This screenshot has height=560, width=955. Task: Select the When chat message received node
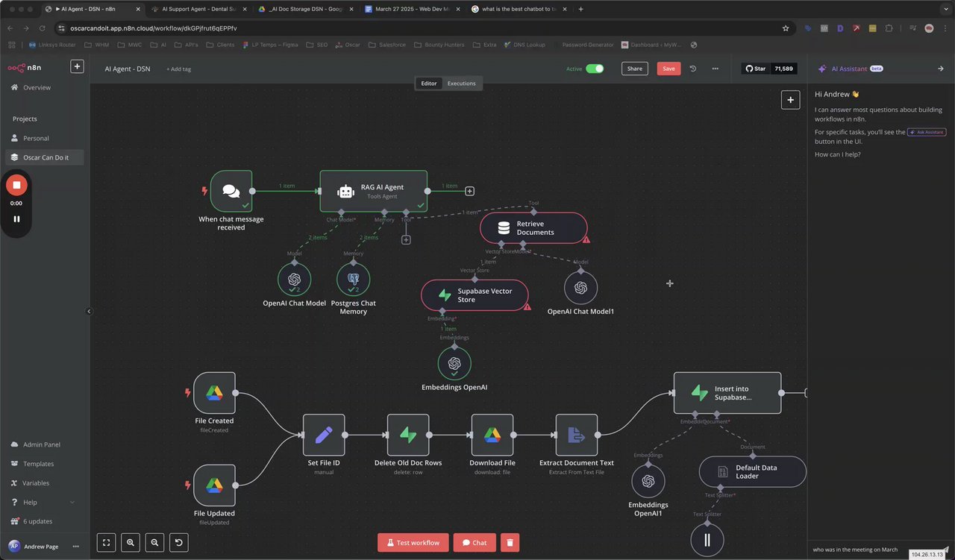(x=231, y=191)
